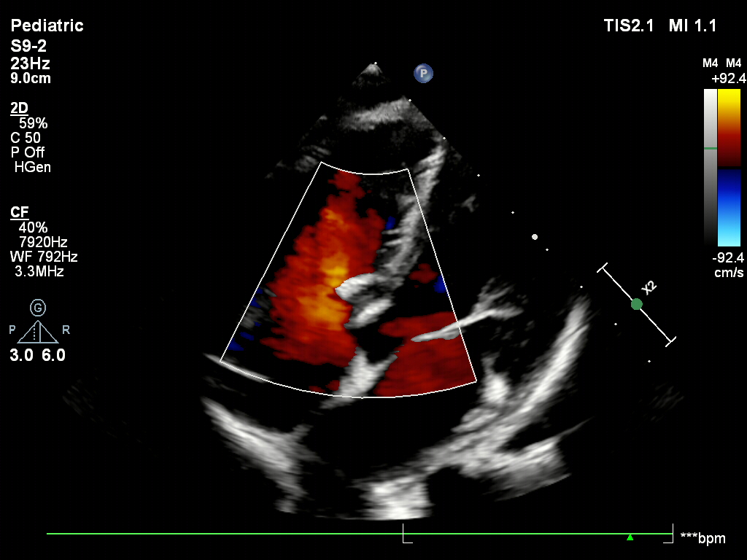Click the G gain circle icon

(x=38, y=308)
